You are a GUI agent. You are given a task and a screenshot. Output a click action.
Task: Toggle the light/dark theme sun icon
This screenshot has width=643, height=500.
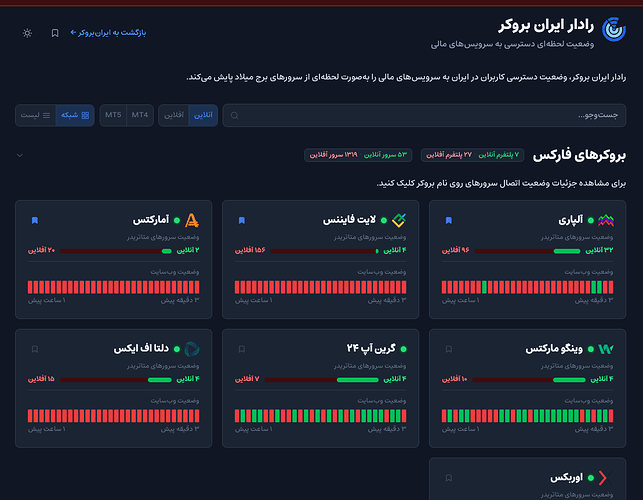[x=27, y=33]
